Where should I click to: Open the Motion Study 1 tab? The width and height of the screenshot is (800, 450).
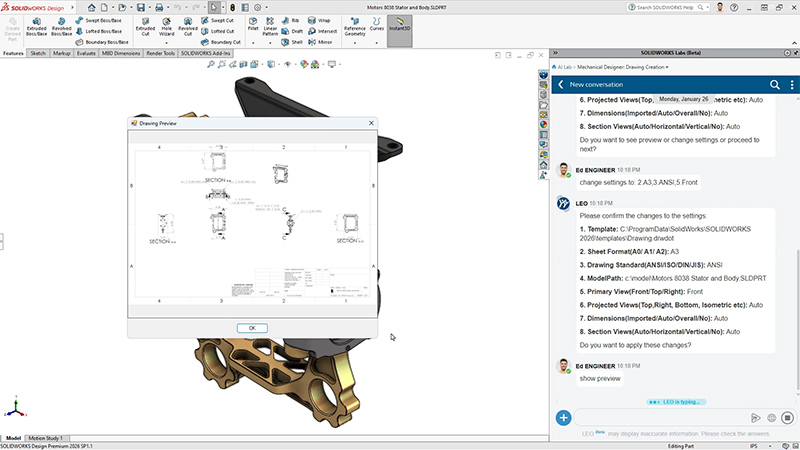point(46,438)
